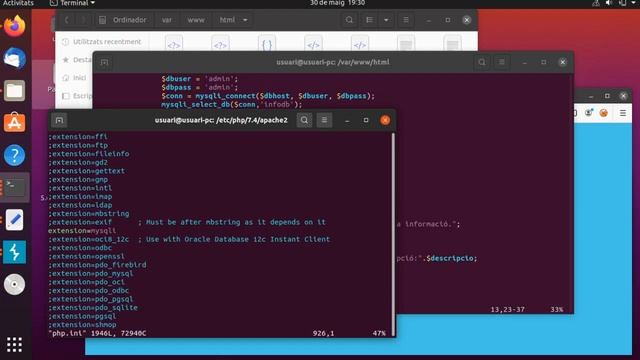Select the Terminal icon in dock
This screenshot has width=640, height=360.
click(x=15, y=187)
